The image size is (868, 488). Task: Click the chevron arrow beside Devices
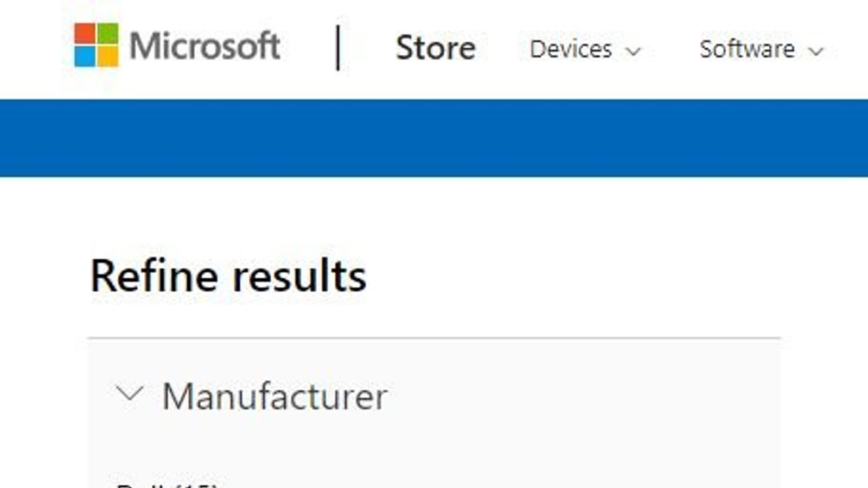633,52
